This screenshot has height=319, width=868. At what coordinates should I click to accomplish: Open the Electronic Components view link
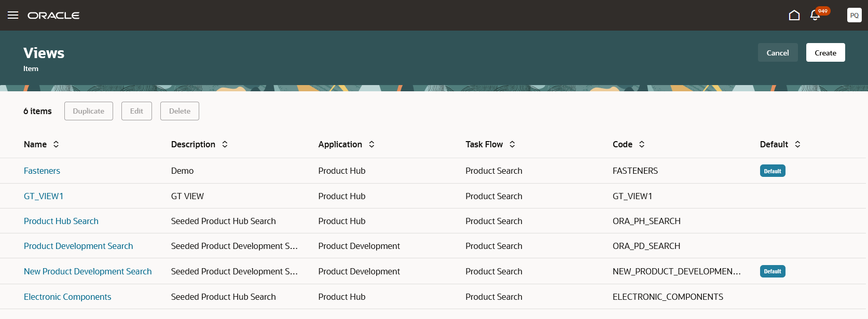click(x=67, y=297)
